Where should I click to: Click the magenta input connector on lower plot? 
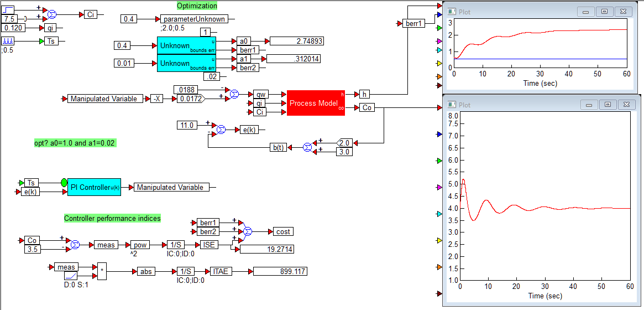[x=439, y=187]
